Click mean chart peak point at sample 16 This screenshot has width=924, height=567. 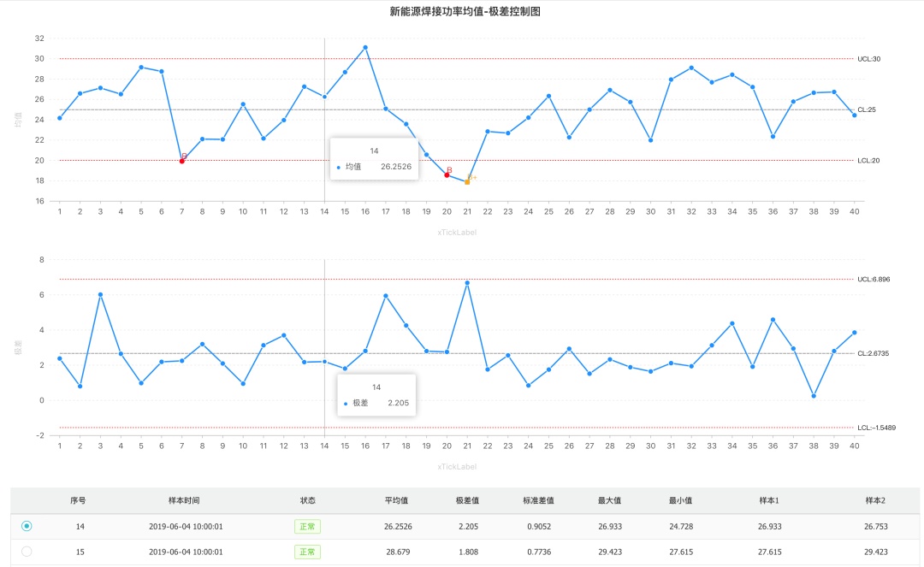[x=365, y=48]
